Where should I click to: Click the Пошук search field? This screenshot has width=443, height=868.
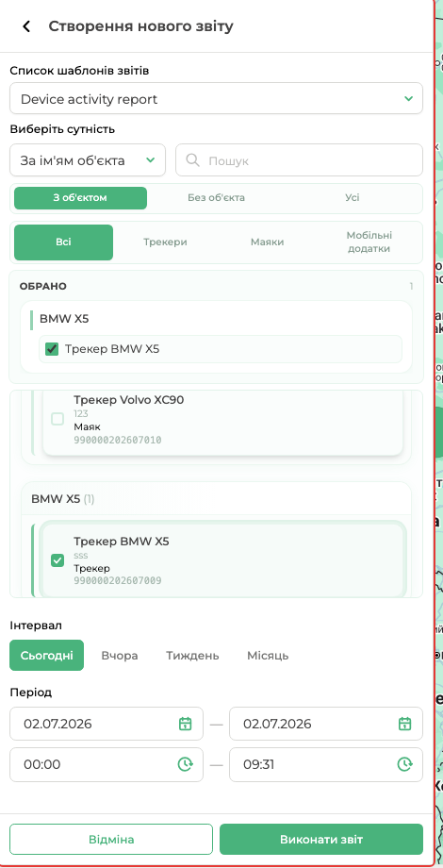pyautogui.click(x=299, y=160)
